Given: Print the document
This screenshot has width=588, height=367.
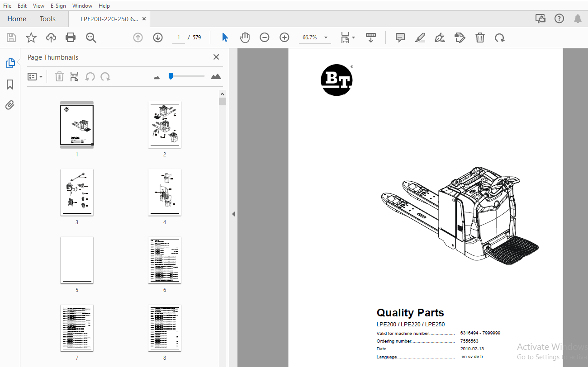Looking at the screenshot, I should (71, 38).
